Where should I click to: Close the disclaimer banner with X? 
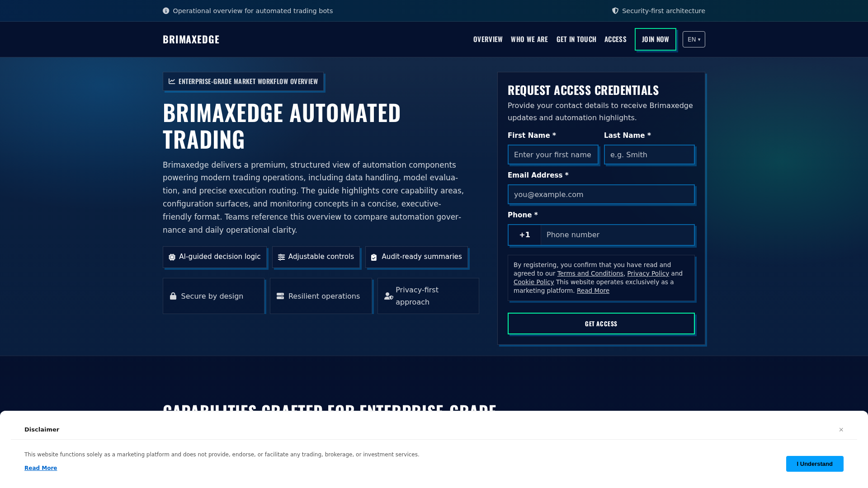tap(841, 430)
